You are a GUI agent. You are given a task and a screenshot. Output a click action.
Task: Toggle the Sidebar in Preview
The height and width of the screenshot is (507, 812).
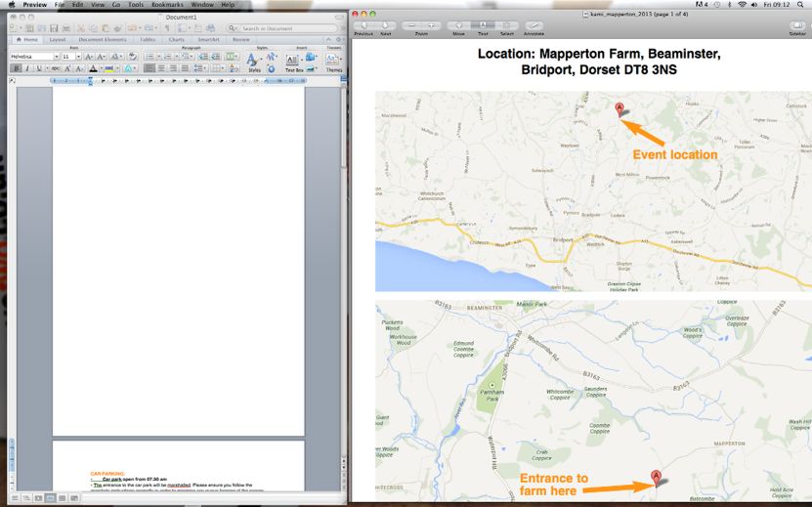tap(797, 25)
